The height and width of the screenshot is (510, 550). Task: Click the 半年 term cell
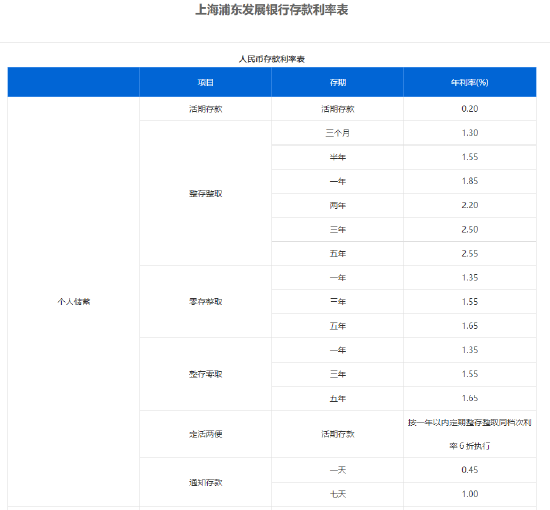[x=338, y=157]
